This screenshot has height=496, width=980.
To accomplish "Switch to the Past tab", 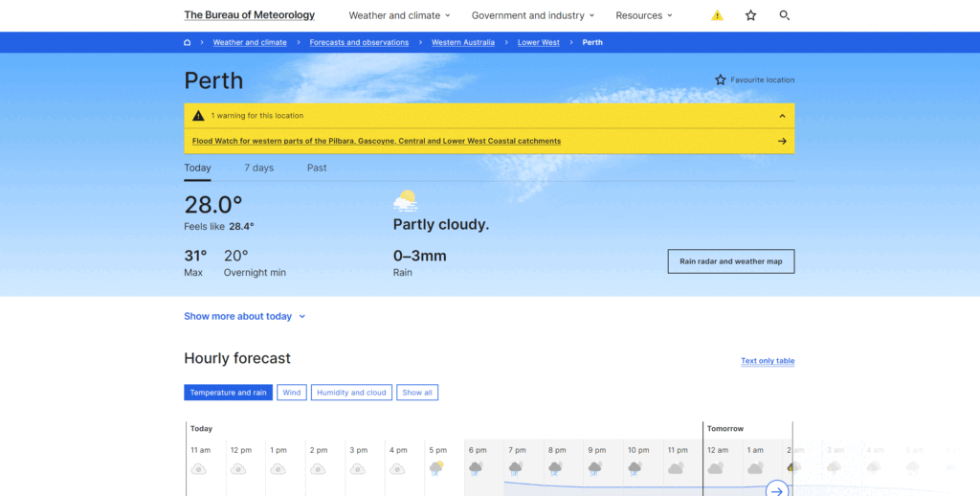I will [x=317, y=168].
